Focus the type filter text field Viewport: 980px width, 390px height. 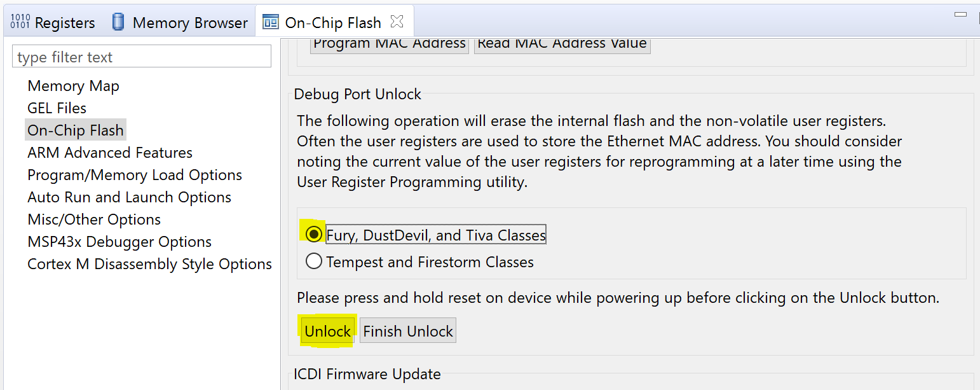click(142, 57)
